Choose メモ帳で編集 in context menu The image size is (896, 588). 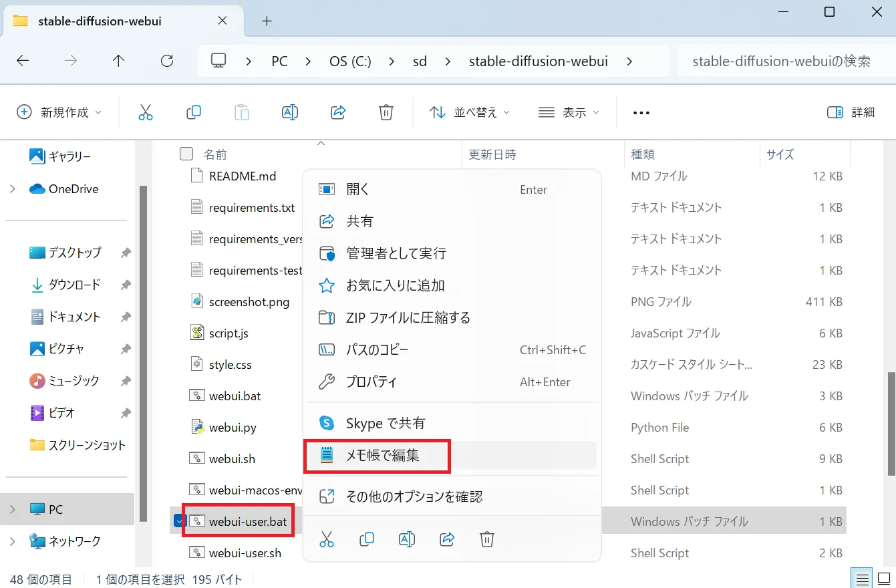click(x=452, y=455)
